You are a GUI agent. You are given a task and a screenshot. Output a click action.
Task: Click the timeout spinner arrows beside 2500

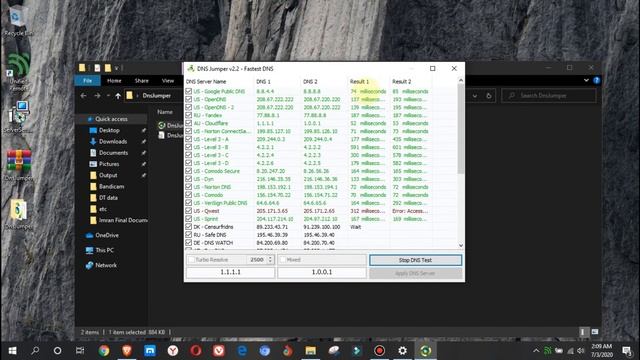coord(270,260)
